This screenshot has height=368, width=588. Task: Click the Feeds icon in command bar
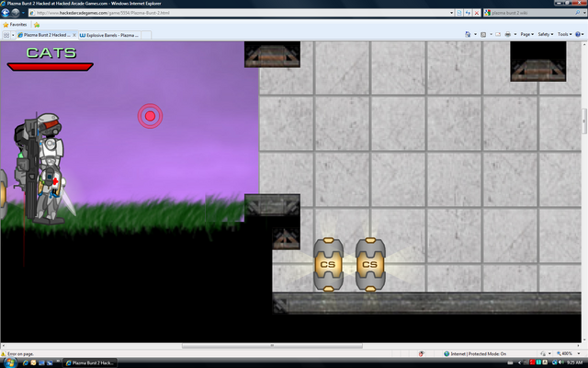(483, 35)
